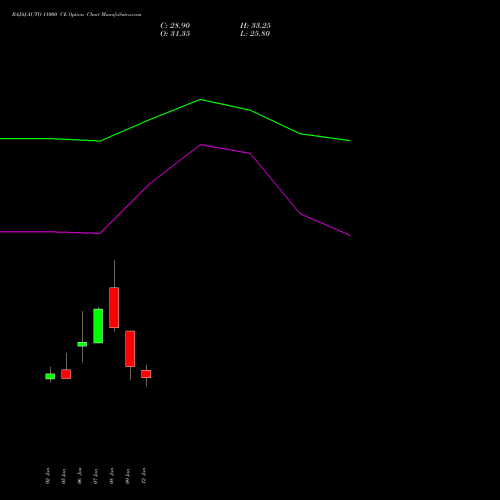The image size is (500, 500).
Task: Click the tall green candle for 07 Jan
Action: point(98,326)
